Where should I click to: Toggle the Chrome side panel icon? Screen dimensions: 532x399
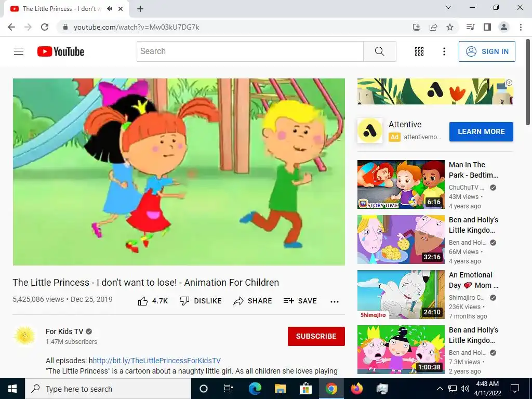[487, 27]
